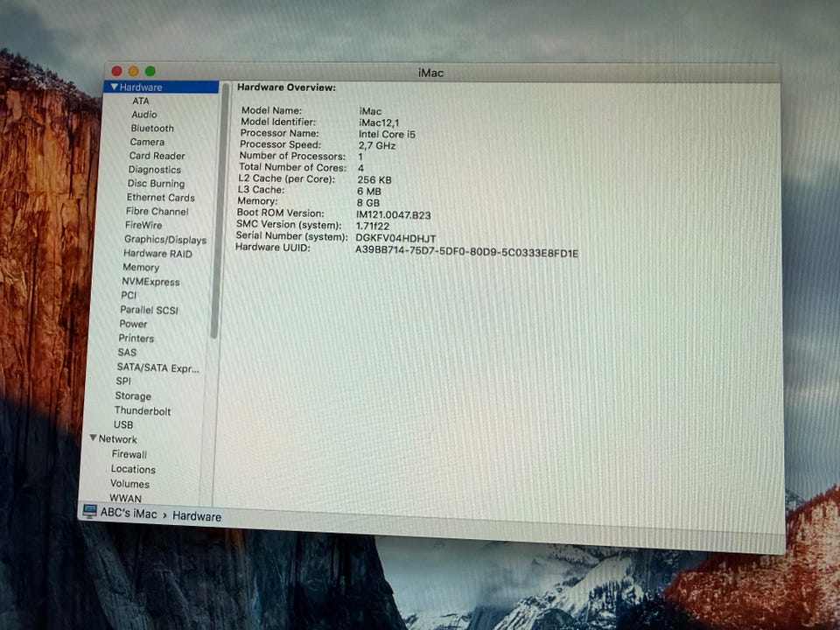Select the Hardware category row label
Image resolution: width=840 pixels, height=630 pixels.
pos(141,87)
